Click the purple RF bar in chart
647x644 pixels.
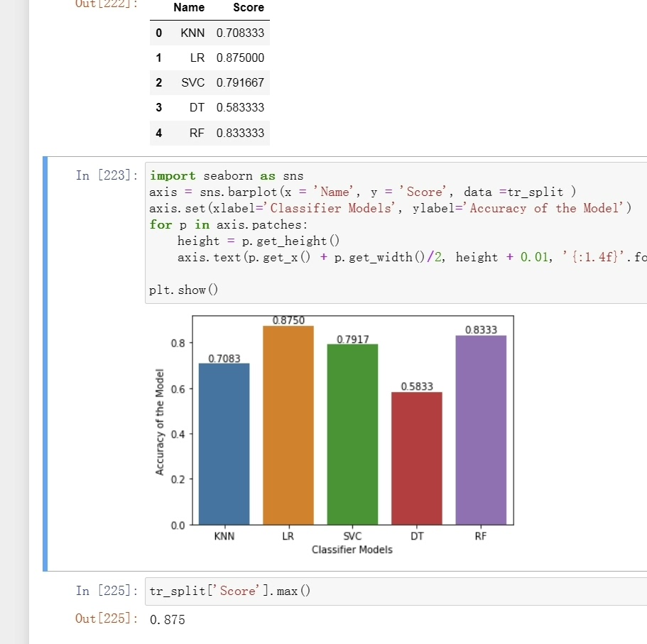481,430
